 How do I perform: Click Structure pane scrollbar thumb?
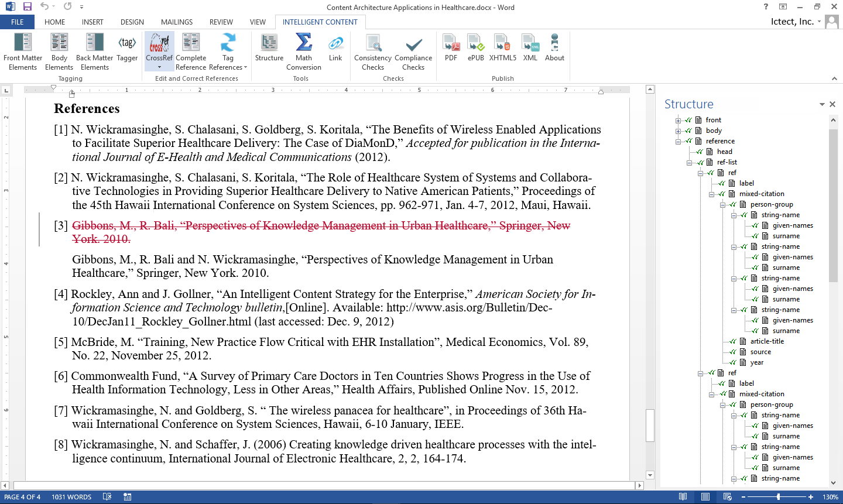[834, 205]
